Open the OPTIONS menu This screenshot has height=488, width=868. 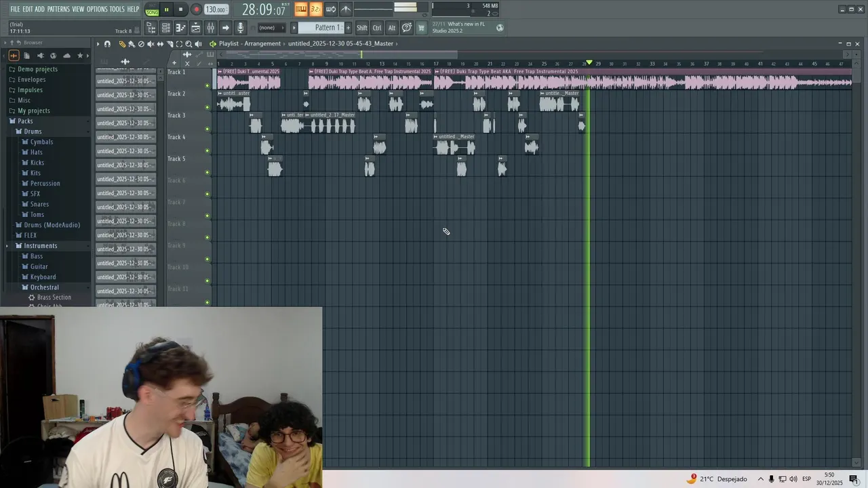tap(97, 9)
